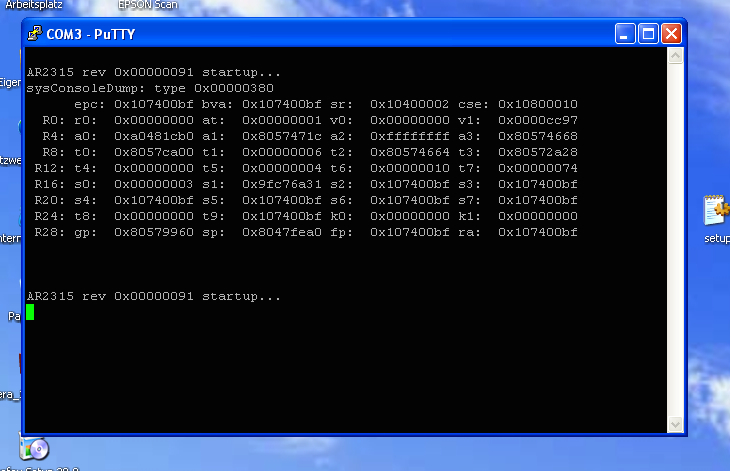
Task: Minimize the COM3 PuTTY window
Action: point(625,34)
